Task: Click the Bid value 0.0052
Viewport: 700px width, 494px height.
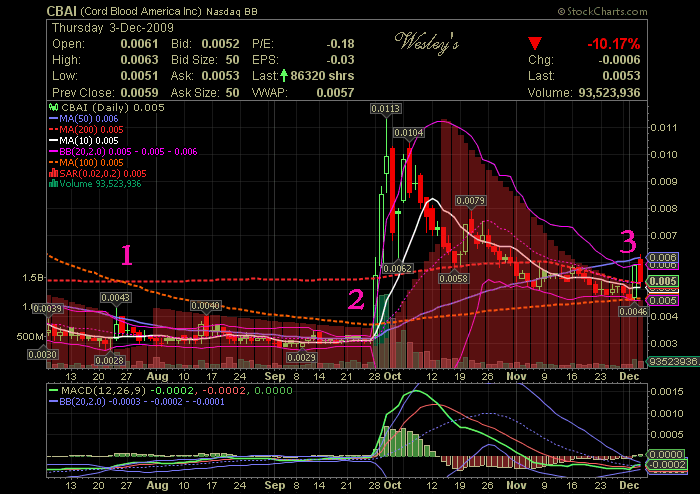Action: pos(220,44)
